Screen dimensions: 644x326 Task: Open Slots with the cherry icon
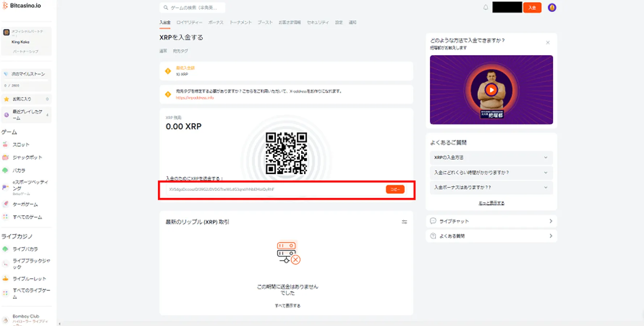coord(5,145)
